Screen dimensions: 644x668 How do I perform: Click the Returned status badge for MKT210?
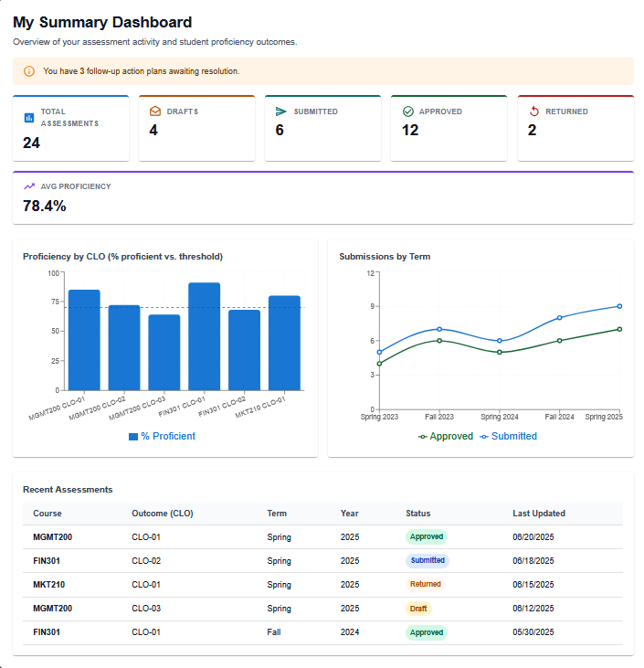(x=425, y=585)
